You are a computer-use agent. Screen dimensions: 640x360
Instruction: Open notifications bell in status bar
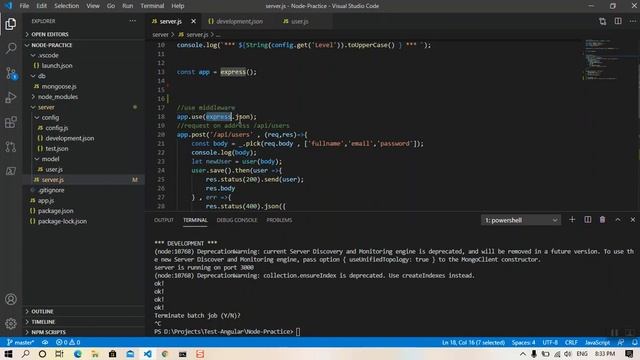[634, 342]
